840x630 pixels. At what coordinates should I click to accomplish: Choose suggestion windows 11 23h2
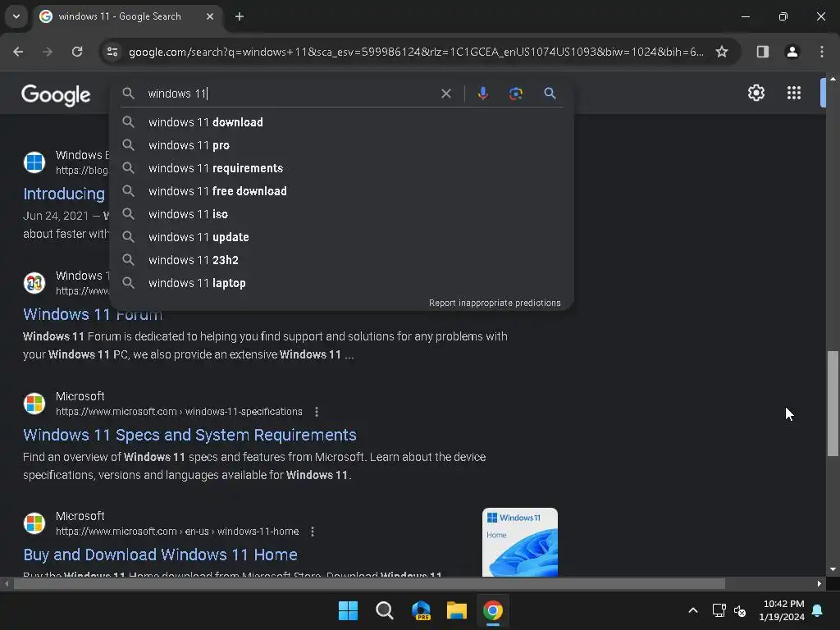342,260
